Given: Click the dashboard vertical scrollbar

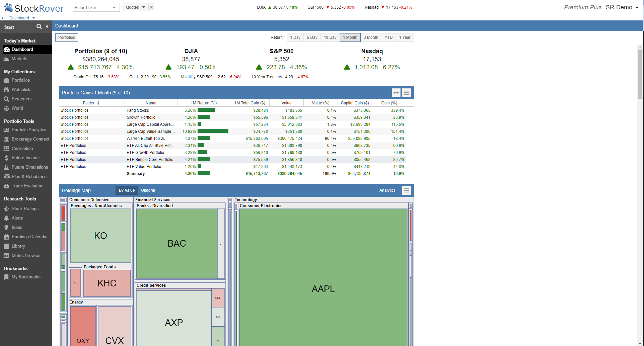Looking at the screenshot, I should tap(640, 74).
